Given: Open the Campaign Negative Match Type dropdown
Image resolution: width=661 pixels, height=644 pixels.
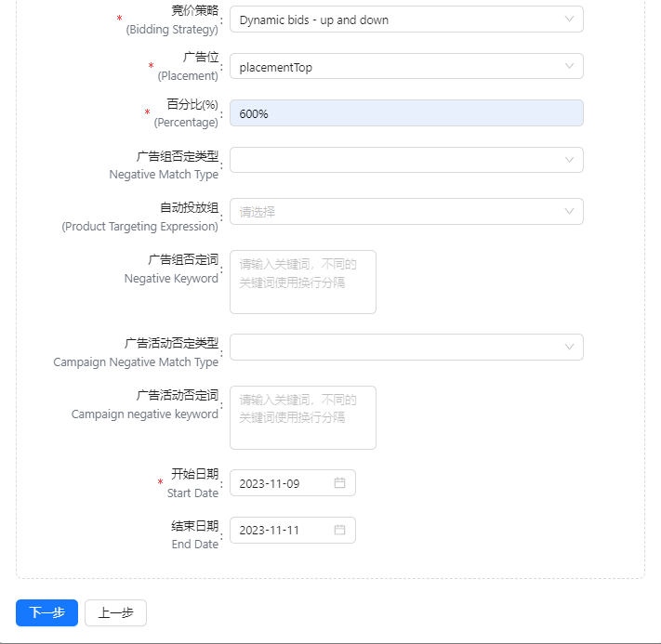Looking at the screenshot, I should tap(406, 348).
